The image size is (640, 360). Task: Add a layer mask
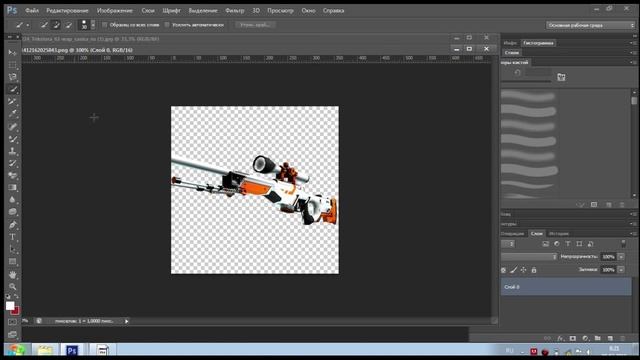573,338
